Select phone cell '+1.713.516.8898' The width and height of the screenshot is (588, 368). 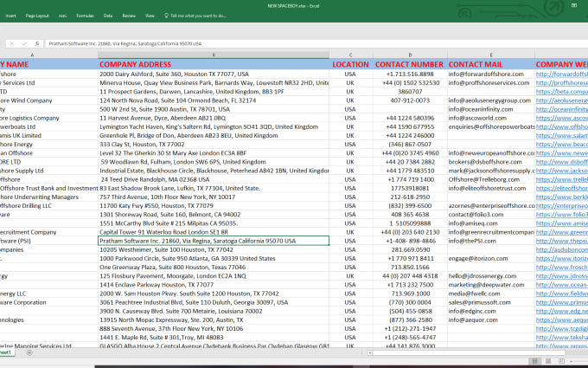click(x=410, y=74)
